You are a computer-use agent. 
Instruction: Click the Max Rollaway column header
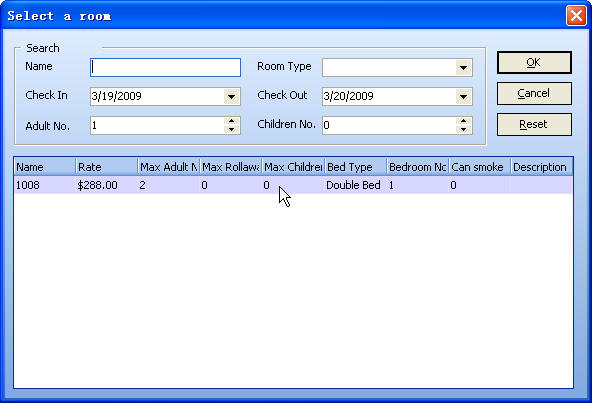(x=231, y=167)
